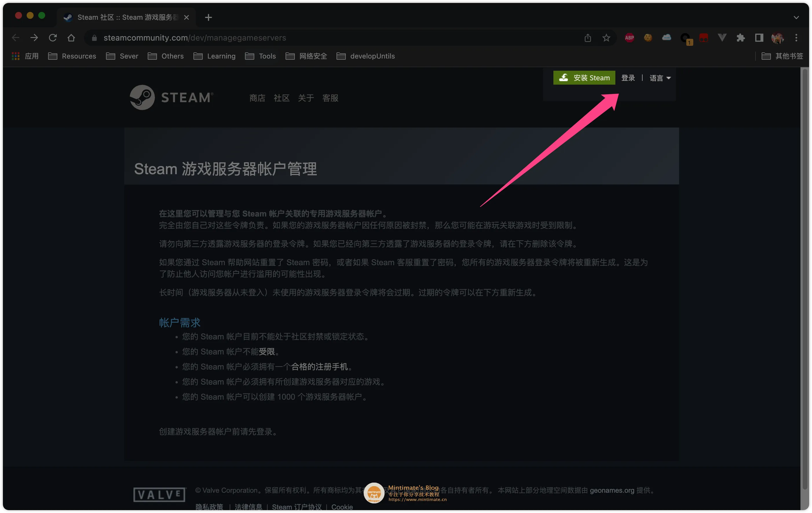Click the home button
This screenshot has width=812, height=513.
click(x=71, y=37)
